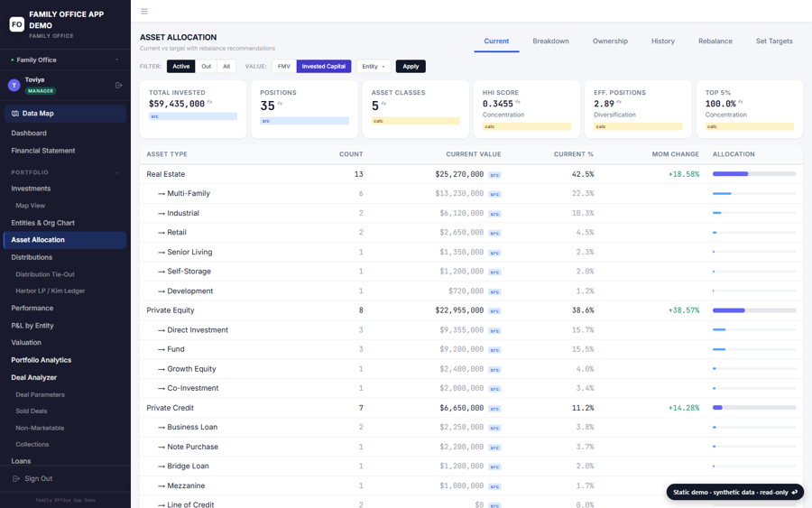Click the Real Estate allocation bar
The height and width of the screenshot is (508, 812).
pos(754,174)
